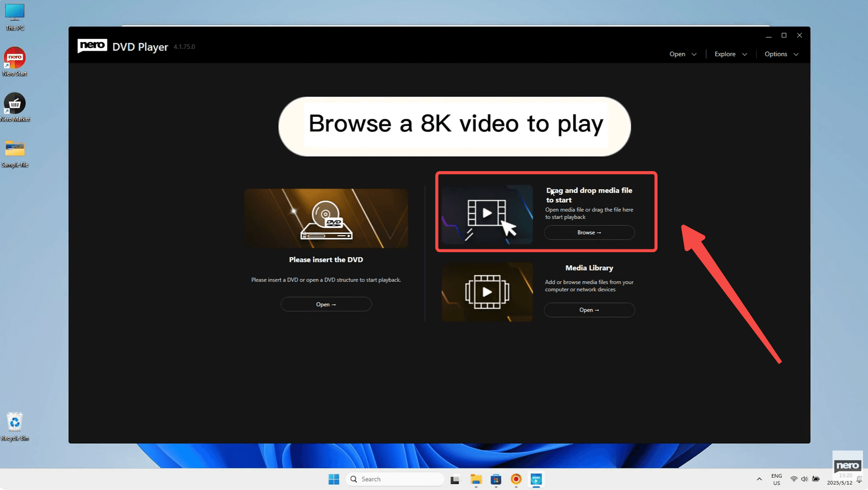Open the taskbar date and clock
The image size is (868, 490).
[839, 479]
